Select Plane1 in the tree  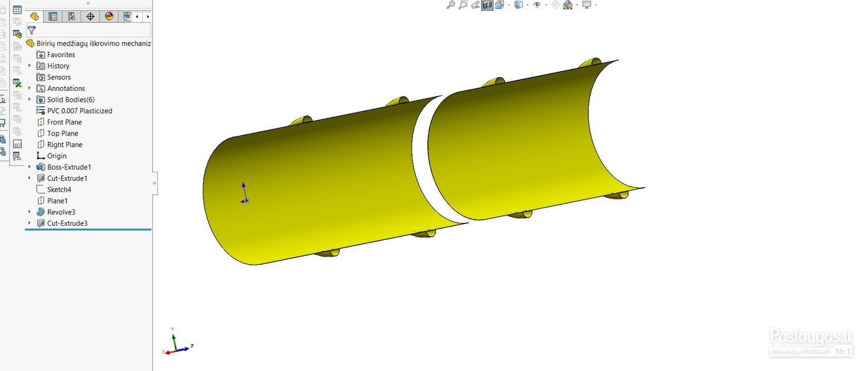pyautogui.click(x=57, y=201)
